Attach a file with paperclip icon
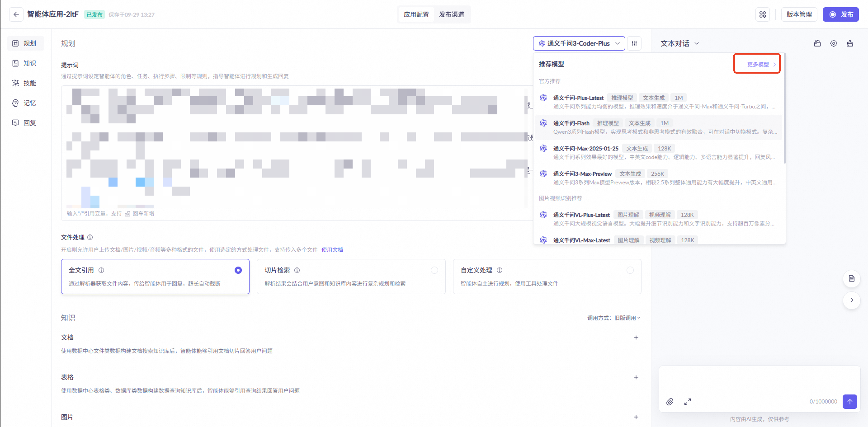This screenshot has width=868, height=427. [x=670, y=402]
